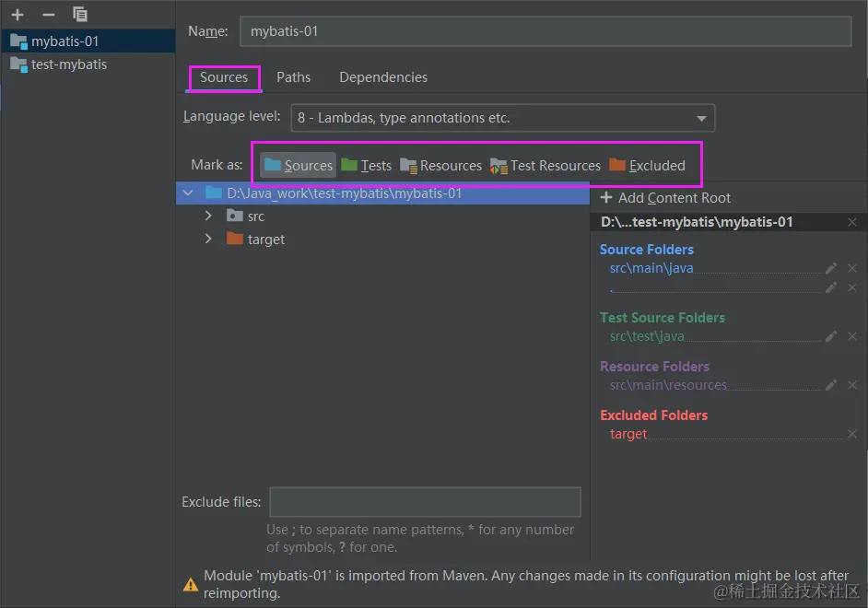This screenshot has width=868, height=608.
Task: Expand the src folder
Action: 208,216
